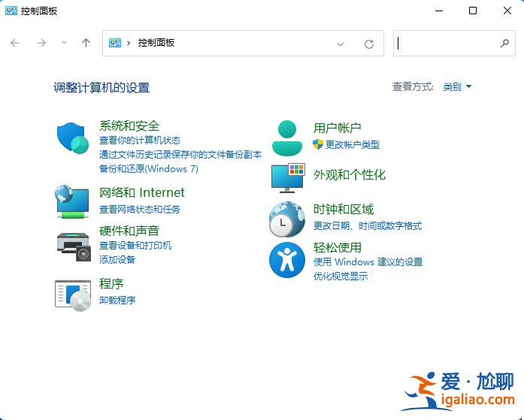The width and height of the screenshot is (524, 420).
Task: Click 更改帐户类型 link
Action: pos(353,144)
